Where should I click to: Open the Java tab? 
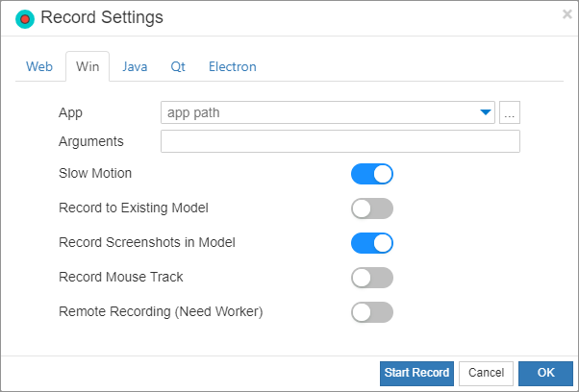tap(135, 67)
